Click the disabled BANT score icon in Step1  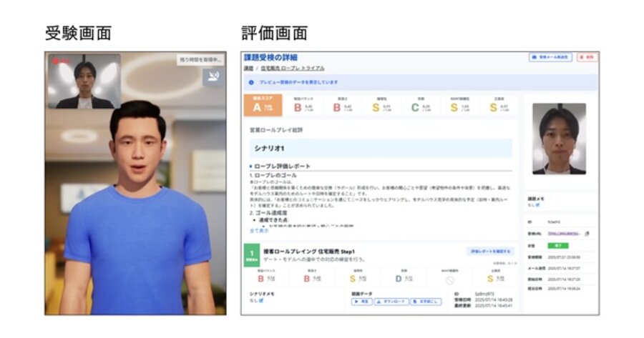click(450, 280)
